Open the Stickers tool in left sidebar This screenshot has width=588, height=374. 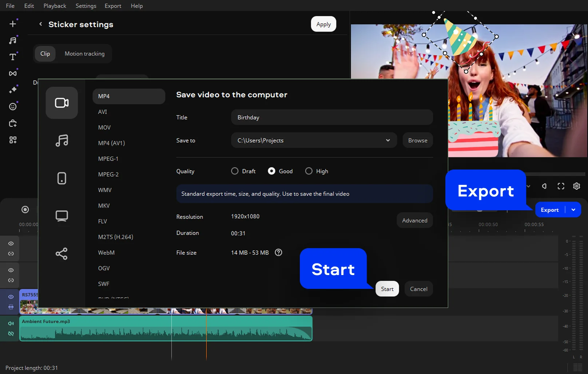click(x=13, y=107)
